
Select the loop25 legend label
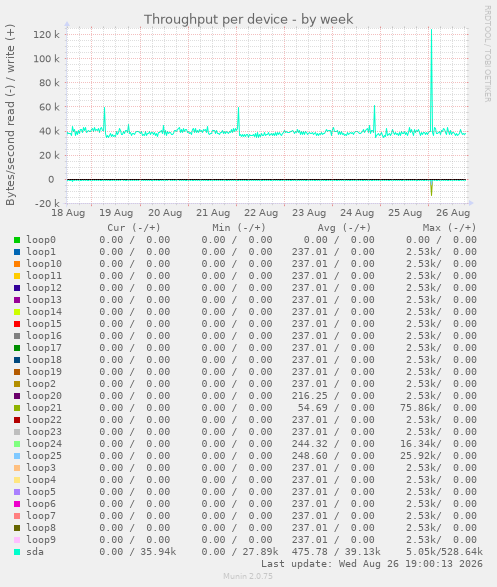tap(44, 456)
